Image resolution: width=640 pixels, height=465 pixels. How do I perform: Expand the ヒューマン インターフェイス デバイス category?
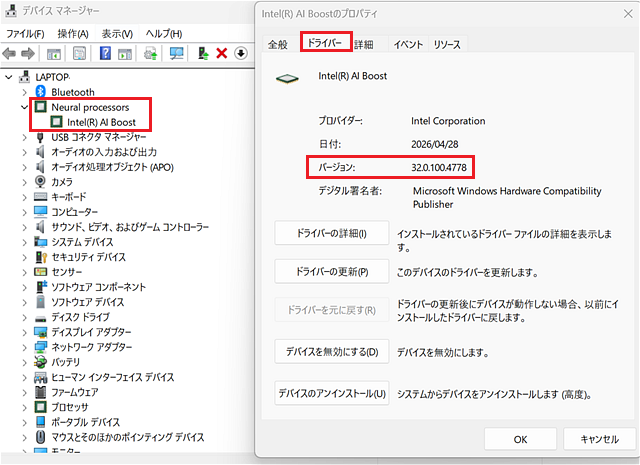click(24, 377)
